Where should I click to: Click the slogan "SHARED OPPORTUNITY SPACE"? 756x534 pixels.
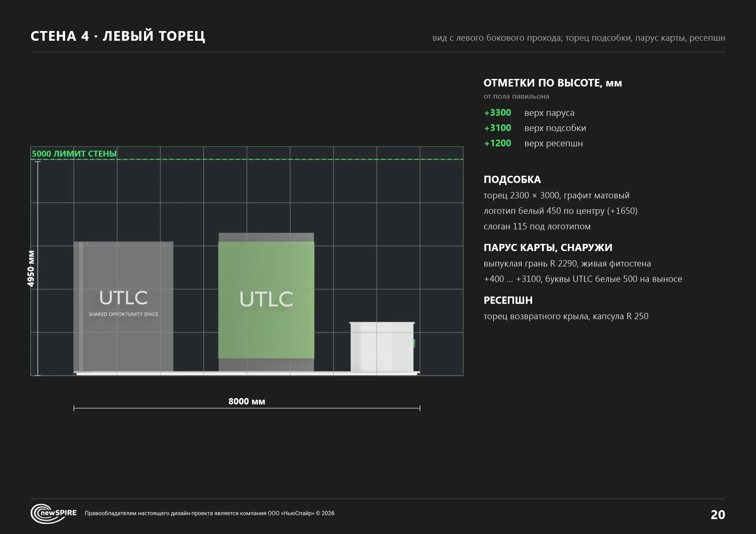tap(123, 314)
